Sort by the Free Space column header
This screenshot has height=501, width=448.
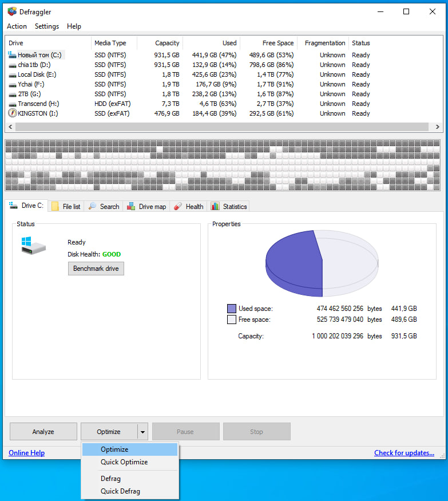tap(269, 43)
